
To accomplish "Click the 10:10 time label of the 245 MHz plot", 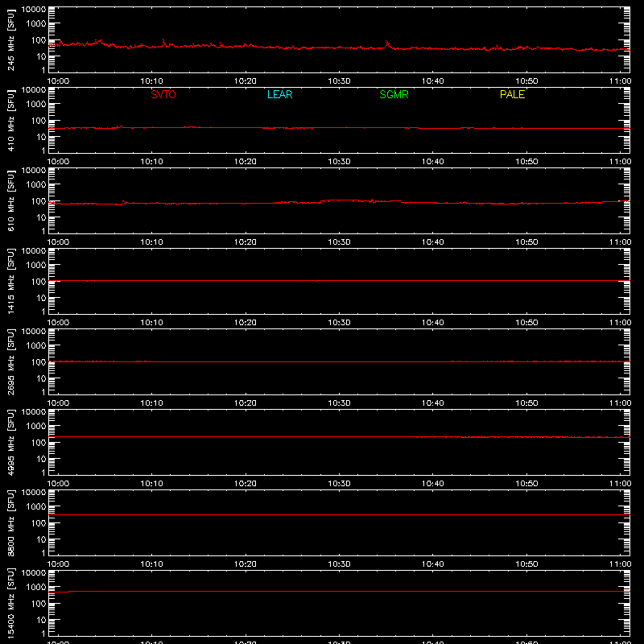I will coord(151,81).
